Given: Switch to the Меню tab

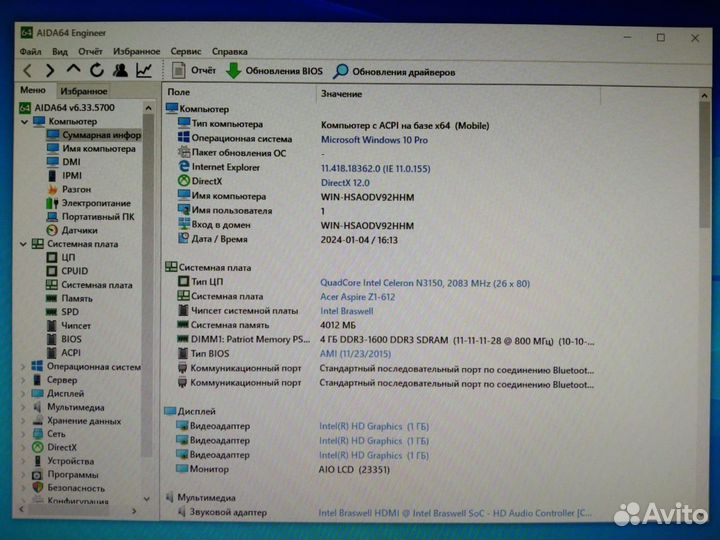Looking at the screenshot, I should click(x=33, y=90).
